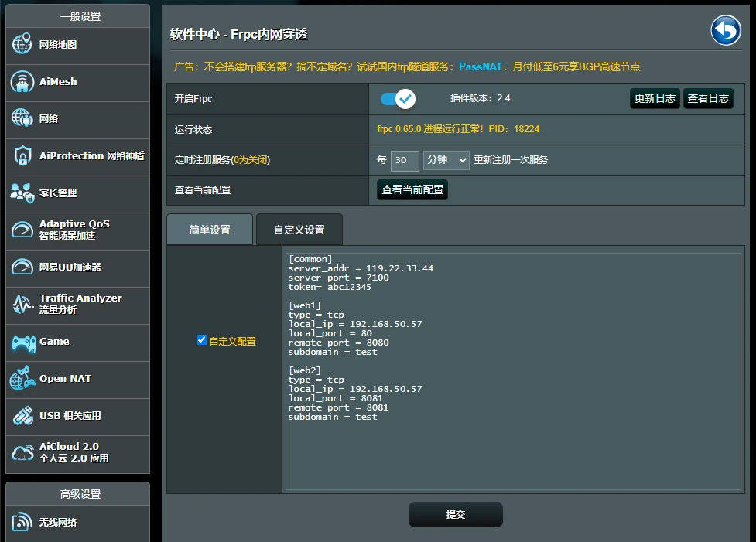Click the 网络 globe icon in sidebar
This screenshot has height=542, width=756.
(22, 118)
